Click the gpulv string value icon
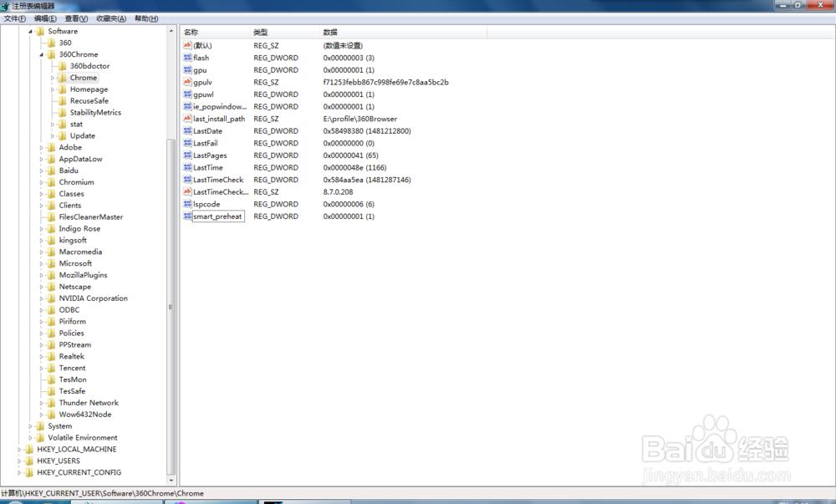Image resolution: width=836 pixels, height=504 pixels. point(187,82)
